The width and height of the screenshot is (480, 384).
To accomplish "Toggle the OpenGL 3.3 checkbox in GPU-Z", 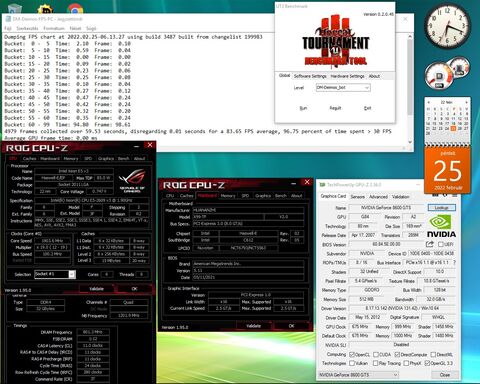I will [x=427, y=363].
